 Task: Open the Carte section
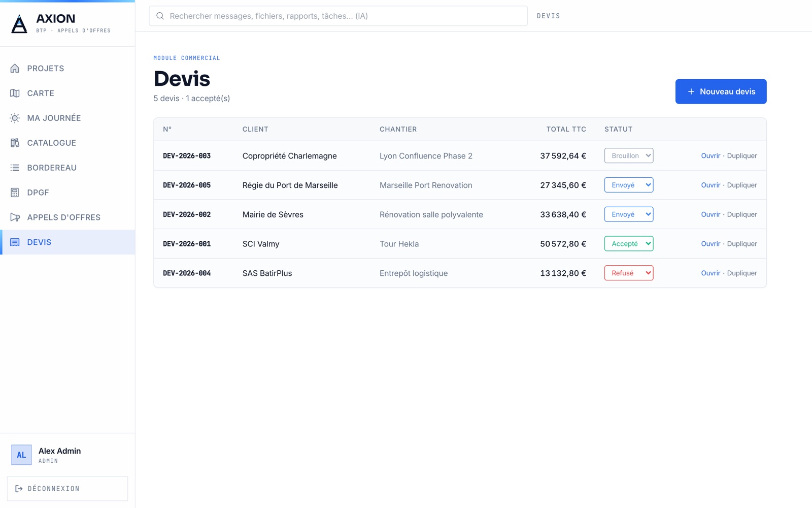(x=67, y=93)
